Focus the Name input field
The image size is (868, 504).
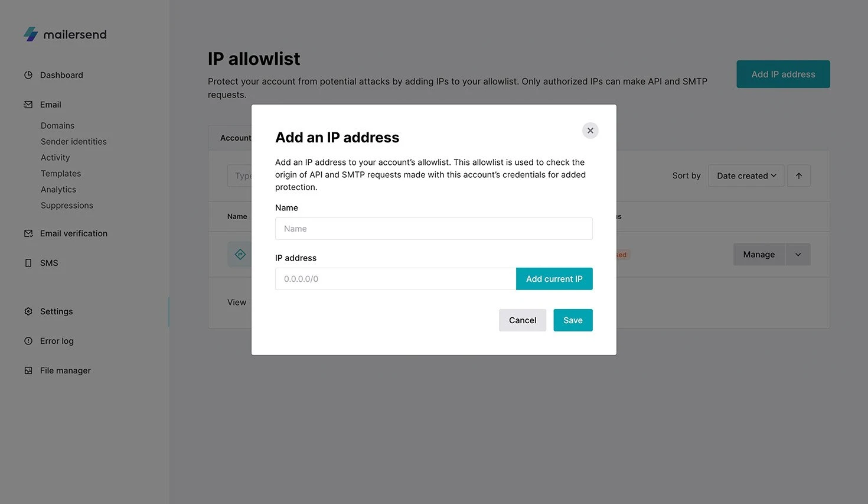click(x=433, y=229)
